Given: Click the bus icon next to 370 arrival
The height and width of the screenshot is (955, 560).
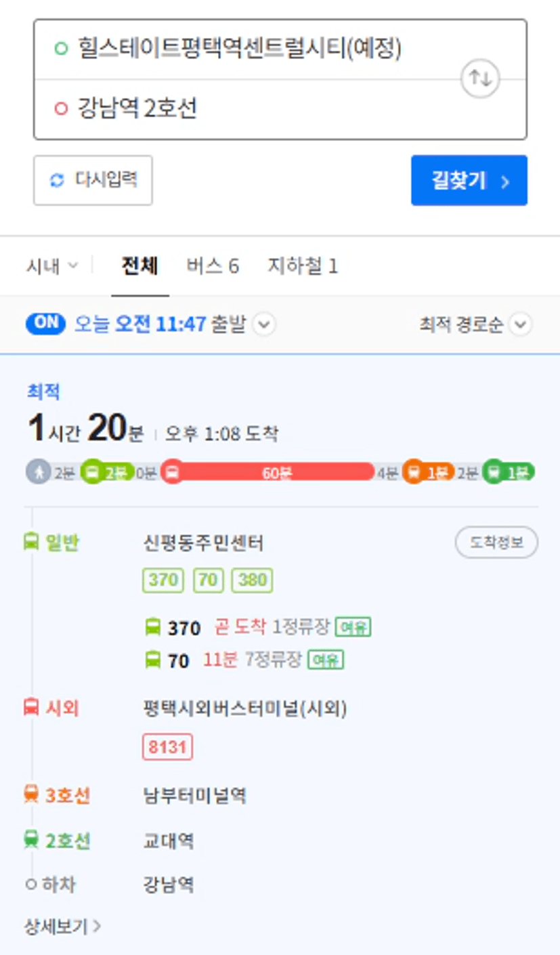Looking at the screenshot, I should click(153, 627).
